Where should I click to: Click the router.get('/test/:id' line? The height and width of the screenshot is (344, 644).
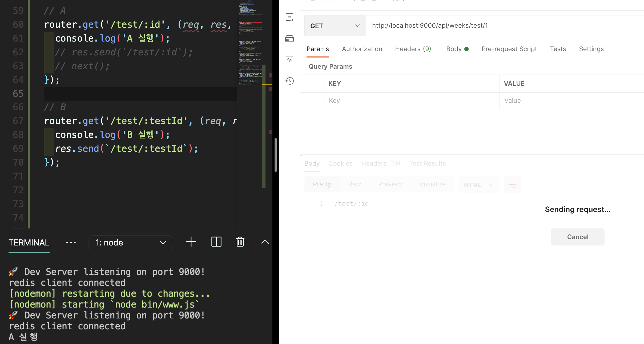click(138, 24)
